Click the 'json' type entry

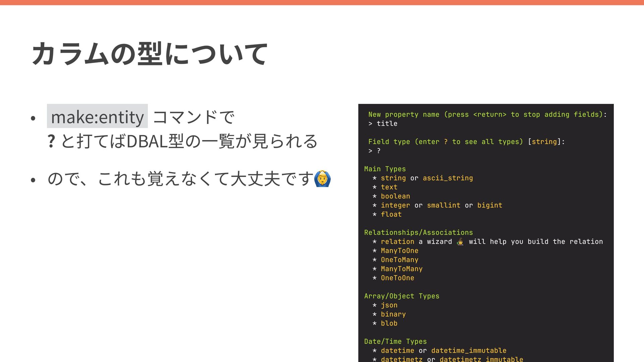[389, 305]
